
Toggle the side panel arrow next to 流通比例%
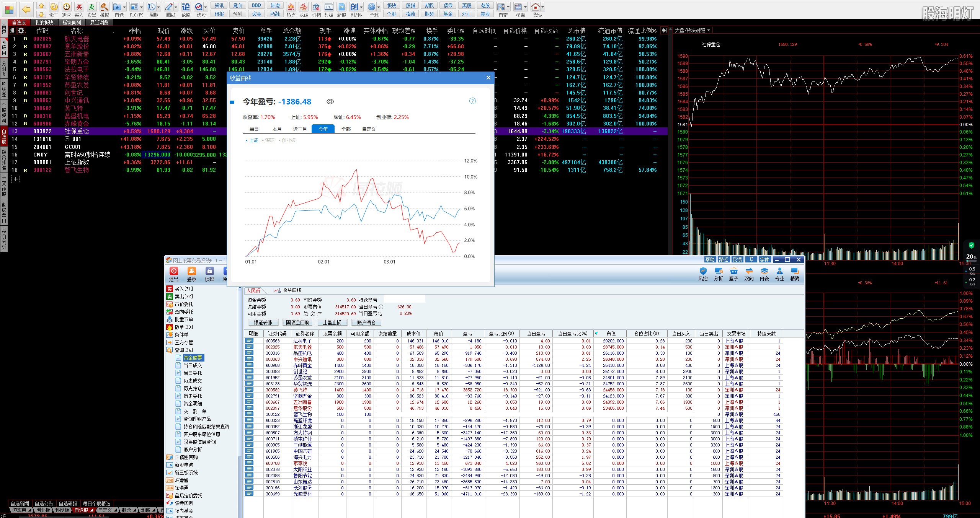click(x=664, y=31)
